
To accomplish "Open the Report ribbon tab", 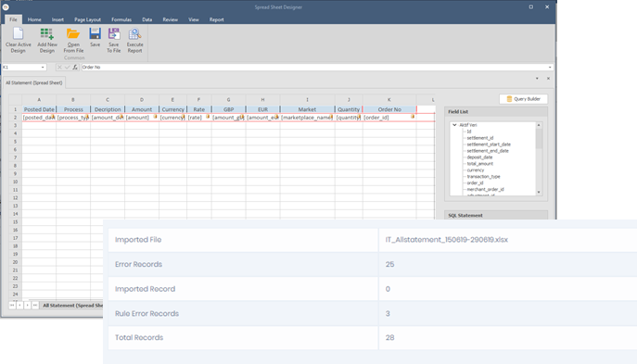I will 217,19.
